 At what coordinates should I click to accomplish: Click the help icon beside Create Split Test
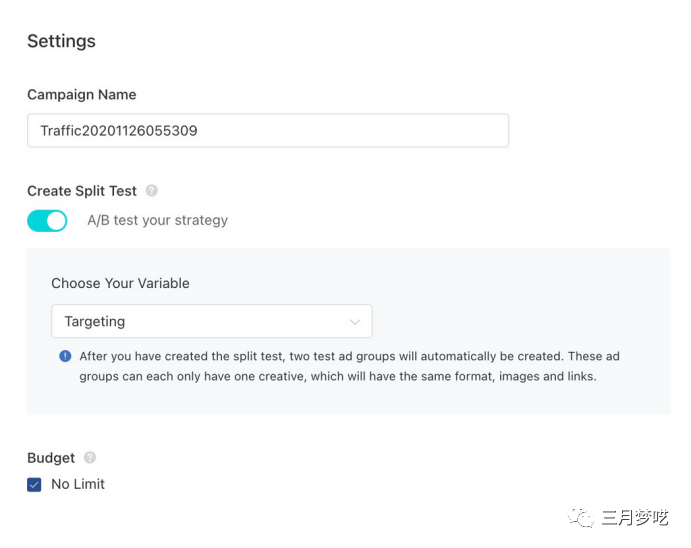152,190
